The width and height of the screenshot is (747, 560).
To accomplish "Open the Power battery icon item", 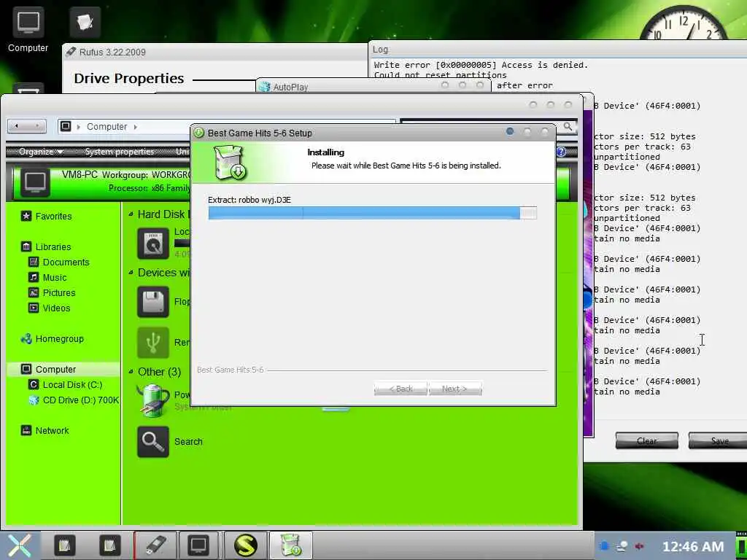I will point(153,400).
